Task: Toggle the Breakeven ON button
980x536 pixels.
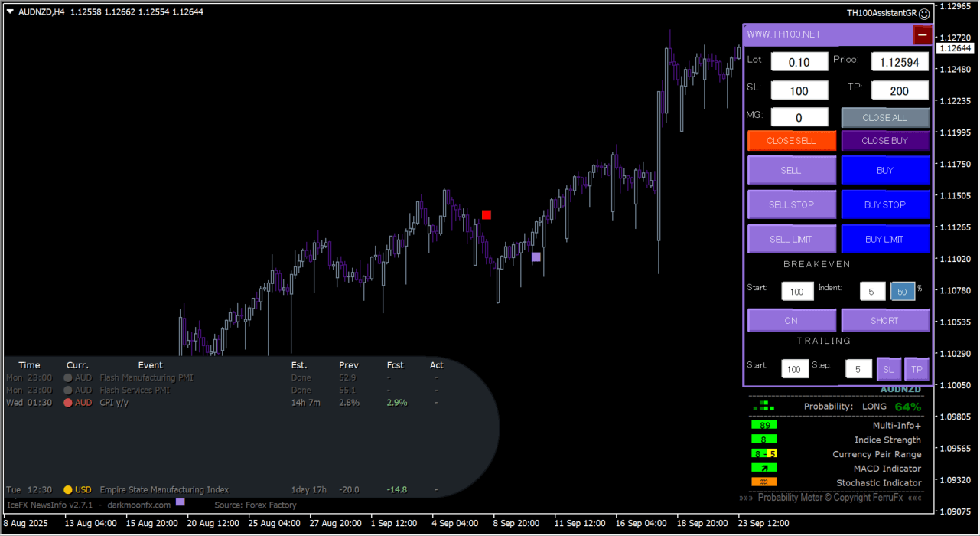Action: (791, 320)
